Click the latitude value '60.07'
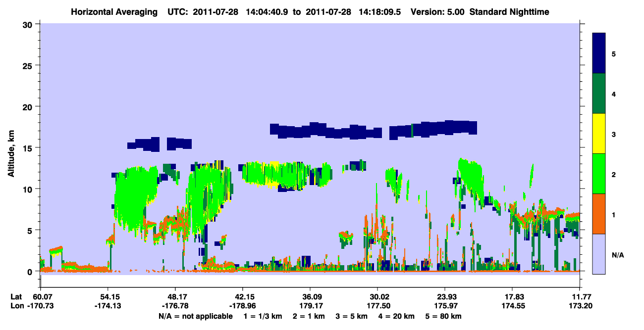The height and width of the screenshot is (330, 644). [x=43, y=297]
